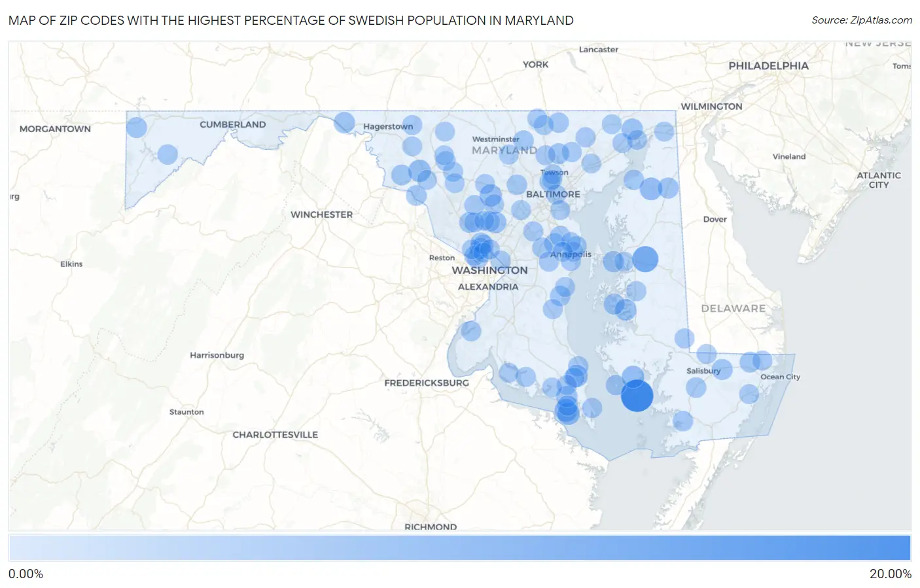Click the Staunton map label
This screenshot has width=920, height=588.
coord(186,412)
